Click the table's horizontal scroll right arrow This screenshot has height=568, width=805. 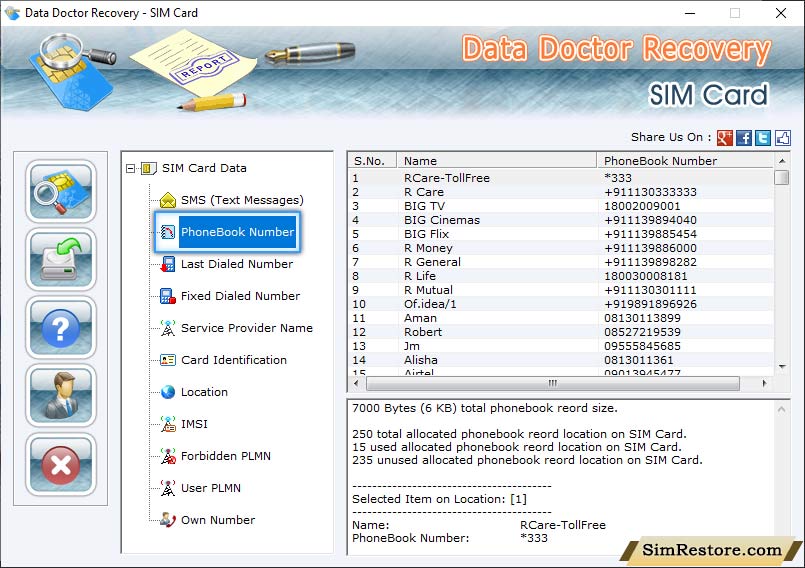point(765,383)
